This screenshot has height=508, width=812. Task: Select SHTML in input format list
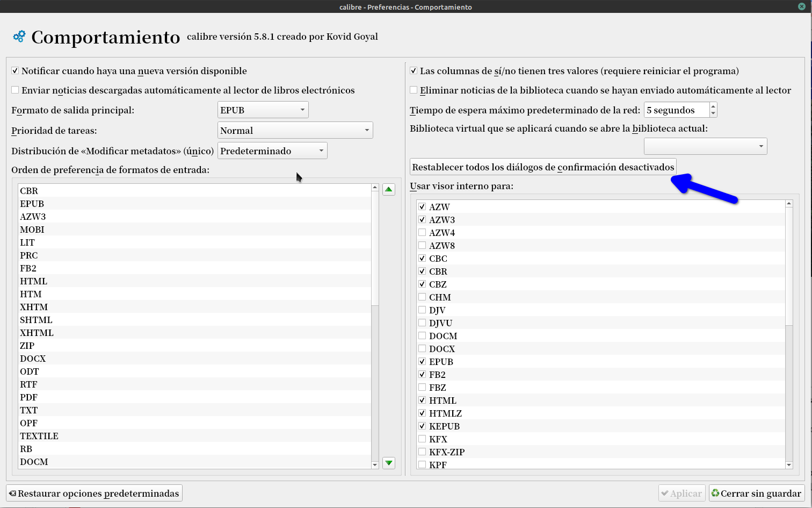tap(194, 320)
